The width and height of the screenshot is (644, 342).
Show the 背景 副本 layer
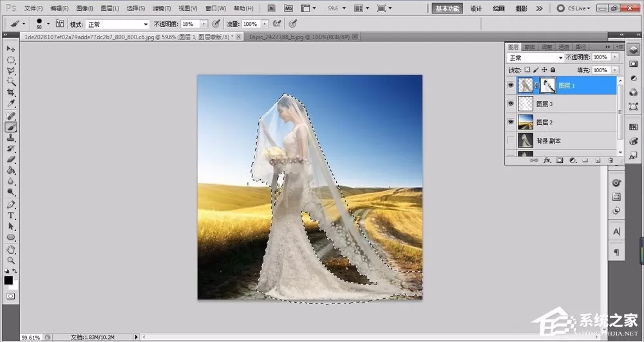tap(511, 140)
